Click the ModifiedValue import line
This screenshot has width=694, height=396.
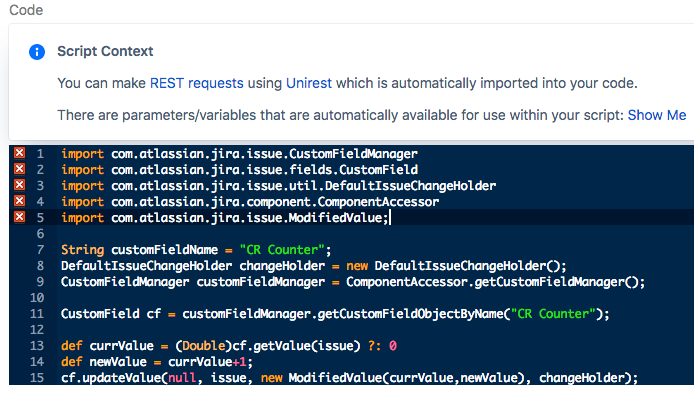pyautogui.click(x=225, y=218)
